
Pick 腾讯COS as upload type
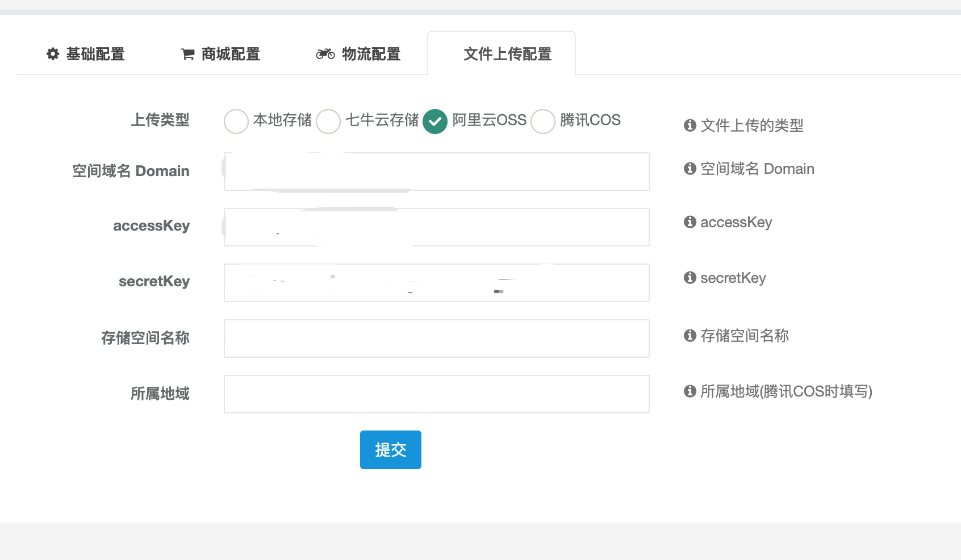(x=543, y=122)
